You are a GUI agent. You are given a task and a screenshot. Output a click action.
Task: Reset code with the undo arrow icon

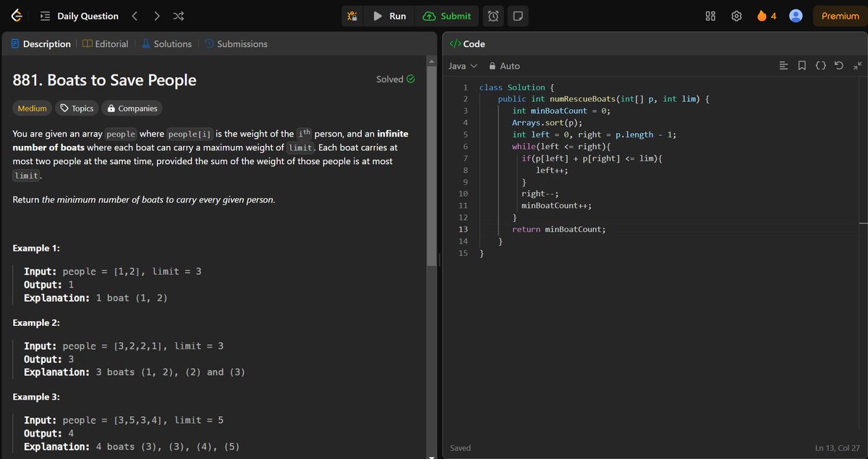coord(838,66)
